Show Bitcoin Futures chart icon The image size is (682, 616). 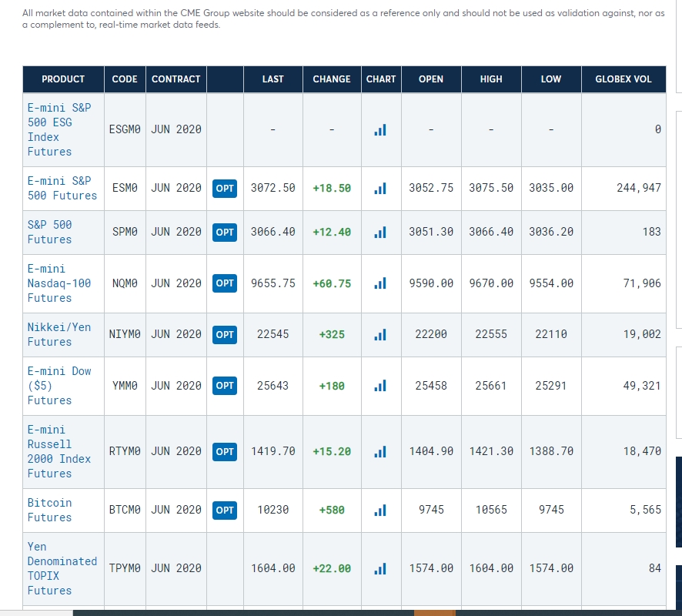[x=380, y=510]
